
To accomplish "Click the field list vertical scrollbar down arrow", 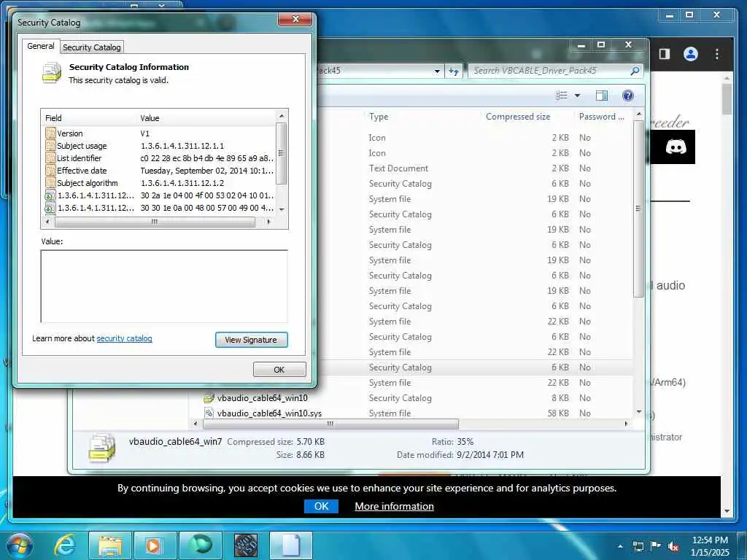I will click(x=282, y=209).
